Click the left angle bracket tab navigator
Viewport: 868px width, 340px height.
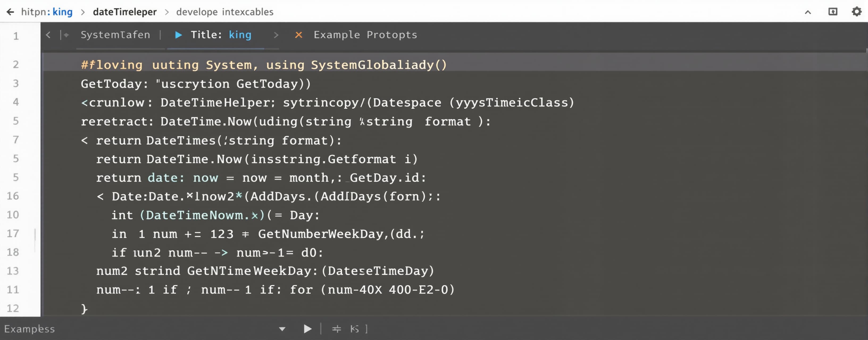(x=48, y=35)
